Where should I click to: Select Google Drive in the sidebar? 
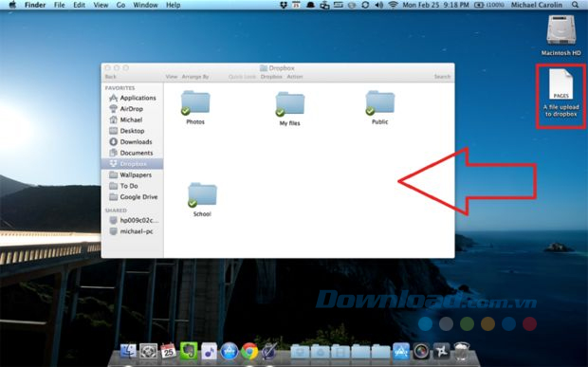(x=133, y=197)
